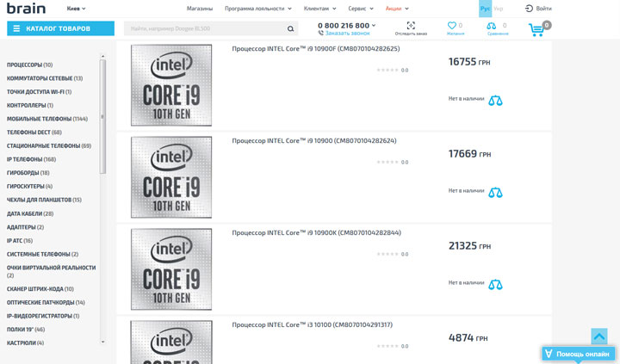This screenshot has height=364, width=620.
Task: Select the МОБИЛЬНЫЕ ТЕЛЕФОНЫ category
Action: tap(47, 119)
